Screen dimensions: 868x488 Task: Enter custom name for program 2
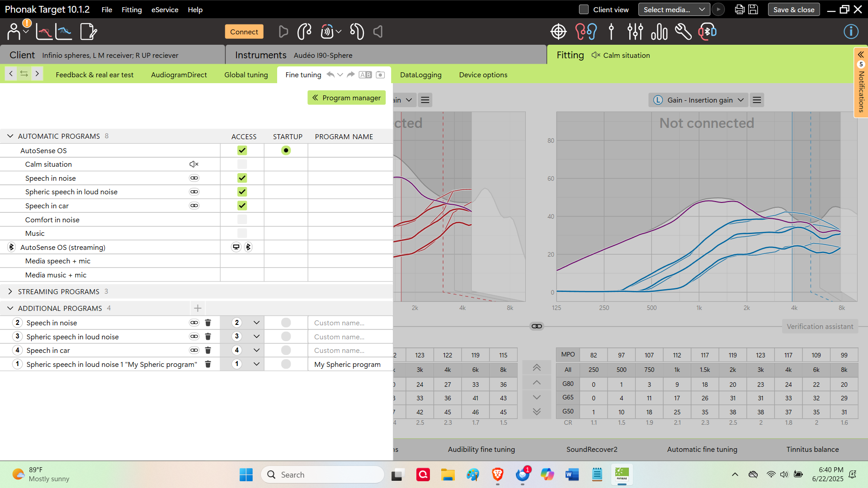point(350,323)
